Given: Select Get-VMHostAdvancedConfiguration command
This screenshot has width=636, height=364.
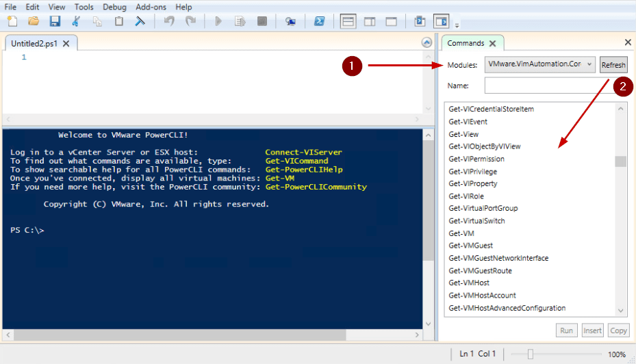Looking at the screenshot, I should (507, 308).
